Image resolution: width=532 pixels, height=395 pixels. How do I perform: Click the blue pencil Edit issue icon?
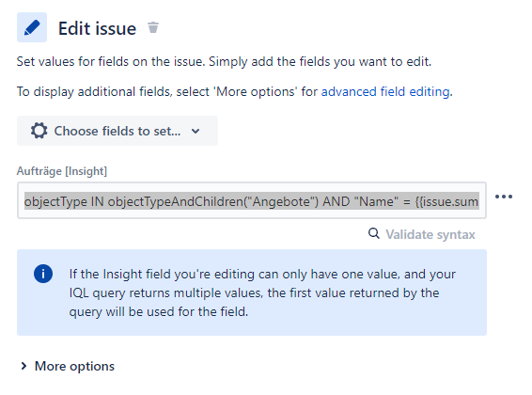[x=32, y=27]
